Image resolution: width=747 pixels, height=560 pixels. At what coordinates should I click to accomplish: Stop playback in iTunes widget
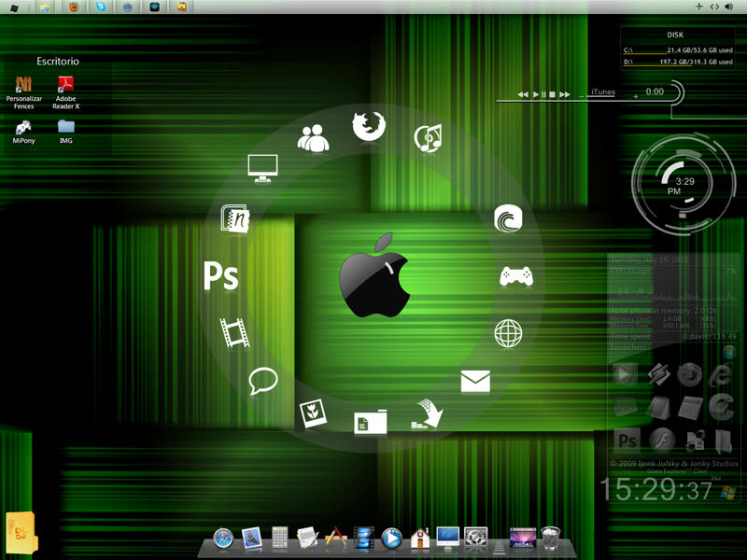(x=552, y=94)
